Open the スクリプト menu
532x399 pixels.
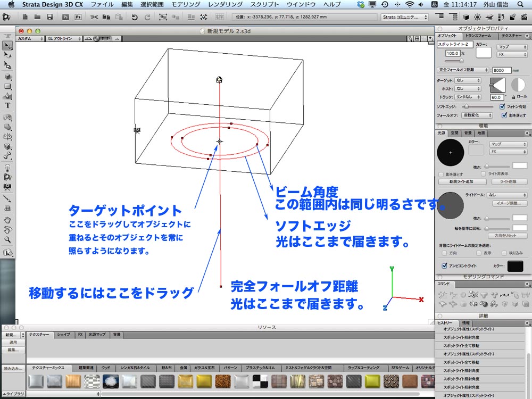[264, 4]
